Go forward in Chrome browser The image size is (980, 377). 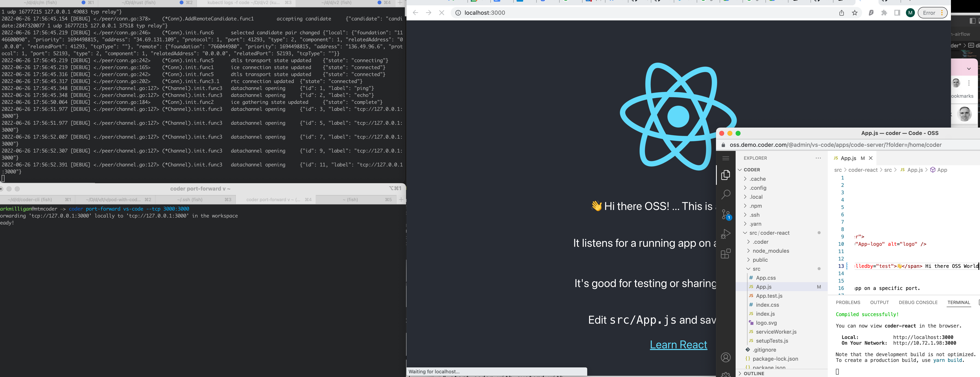[x=428, y=12]
